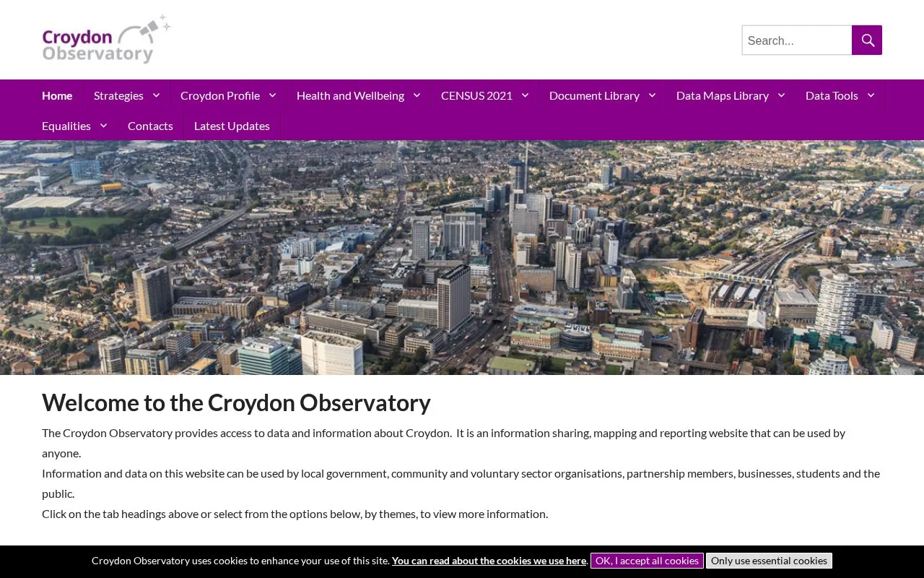The width and height of the screenshot is (924, 578).
Task: Open the Croydon Profile menu item
Action: point(220,95)
